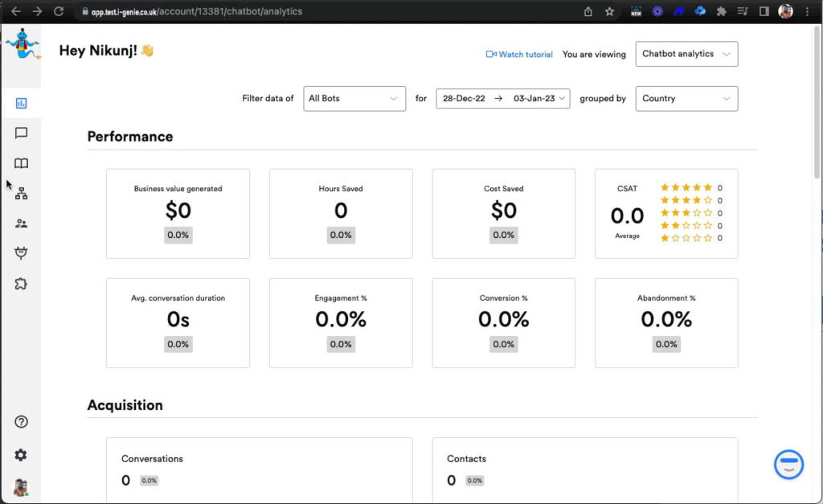Open the help question mark icon

click(21, 422)
